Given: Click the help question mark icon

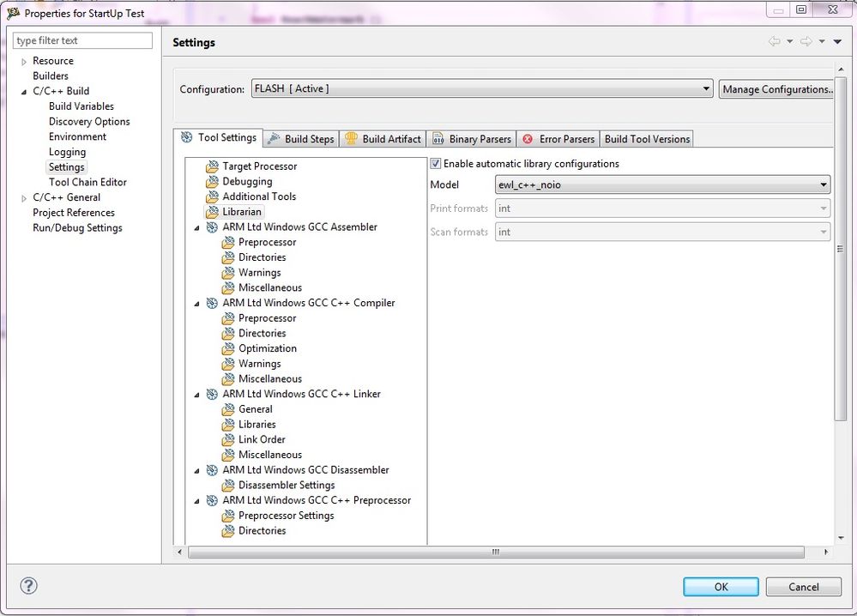Looking at the screenshot, I should coord(29,586).
